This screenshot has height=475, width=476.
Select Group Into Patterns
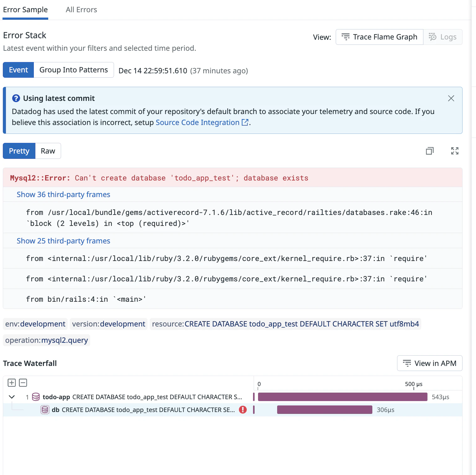[74, 70]
